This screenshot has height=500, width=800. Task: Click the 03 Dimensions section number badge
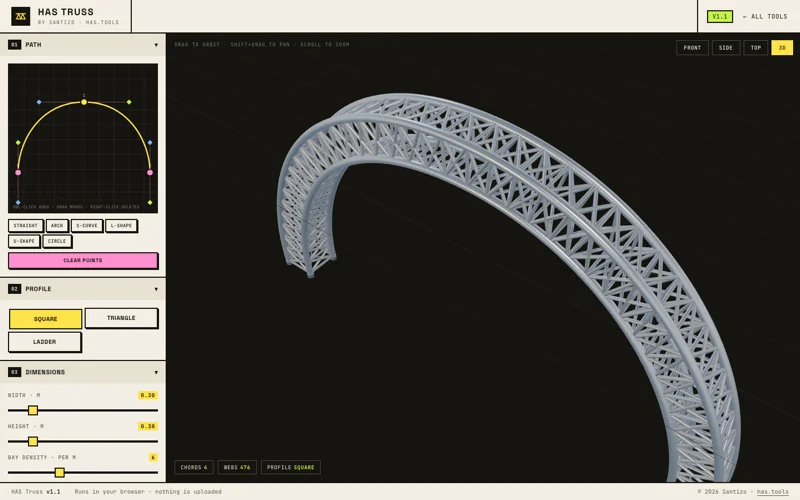coord(14,372)
